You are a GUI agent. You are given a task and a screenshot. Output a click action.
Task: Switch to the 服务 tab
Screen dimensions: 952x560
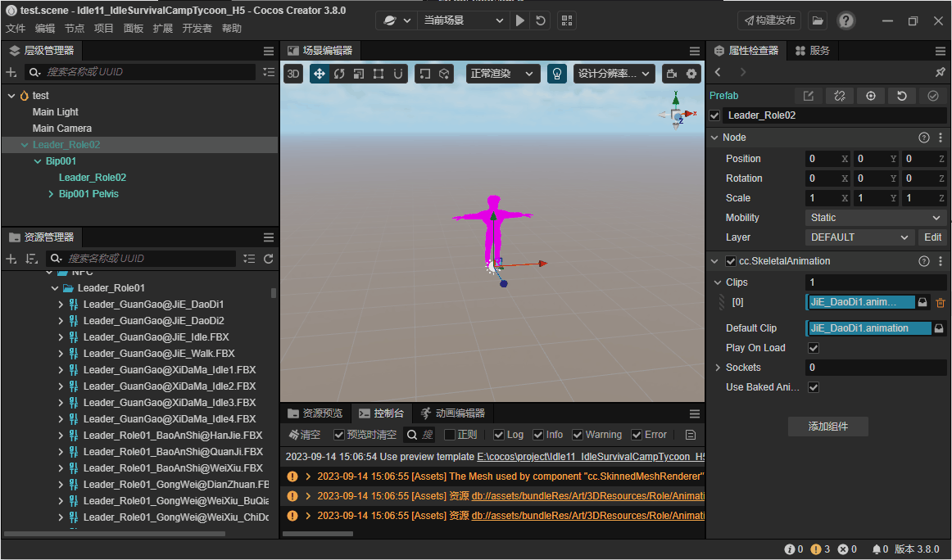point(813,51)
